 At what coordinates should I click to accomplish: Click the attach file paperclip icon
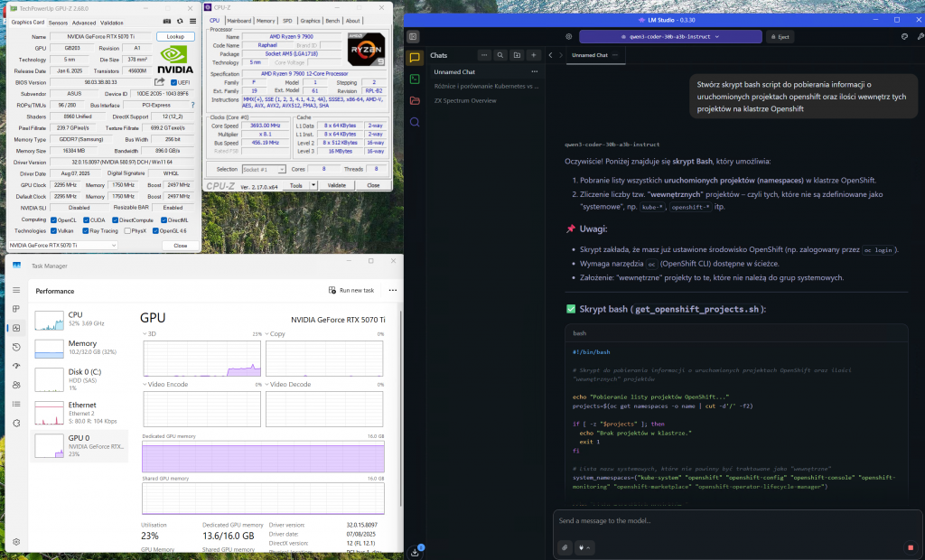click(x=565, y=547)
